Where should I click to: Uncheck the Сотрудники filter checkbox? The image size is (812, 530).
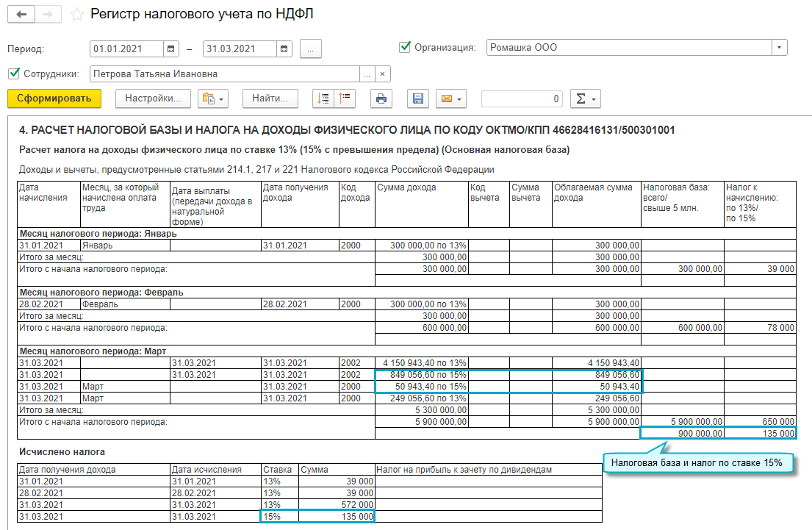tap(13, 74)
